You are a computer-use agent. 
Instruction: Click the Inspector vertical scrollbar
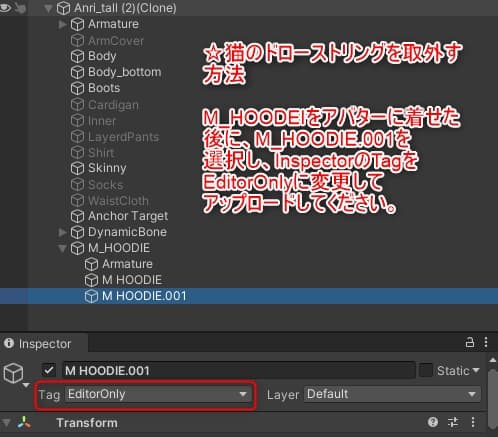pos(492,398)
